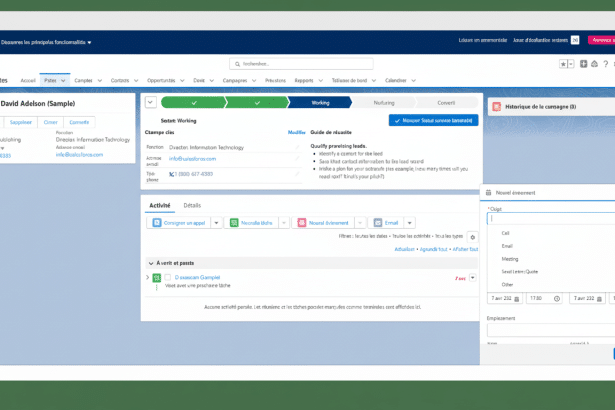Open dropdown next to Email button
Screen dimensions: 615x410
[409, 223]
